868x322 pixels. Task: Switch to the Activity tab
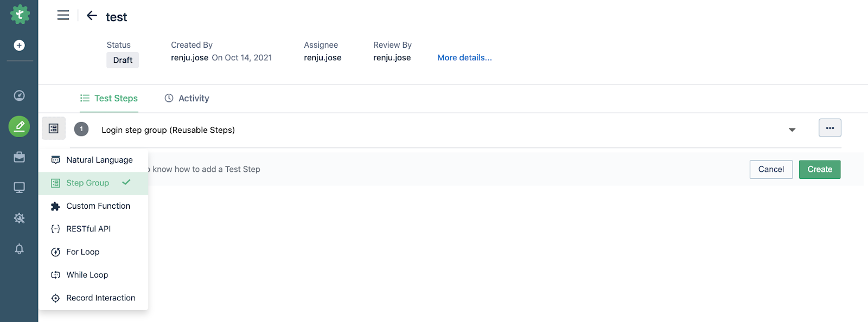click(x=187, y=98)
